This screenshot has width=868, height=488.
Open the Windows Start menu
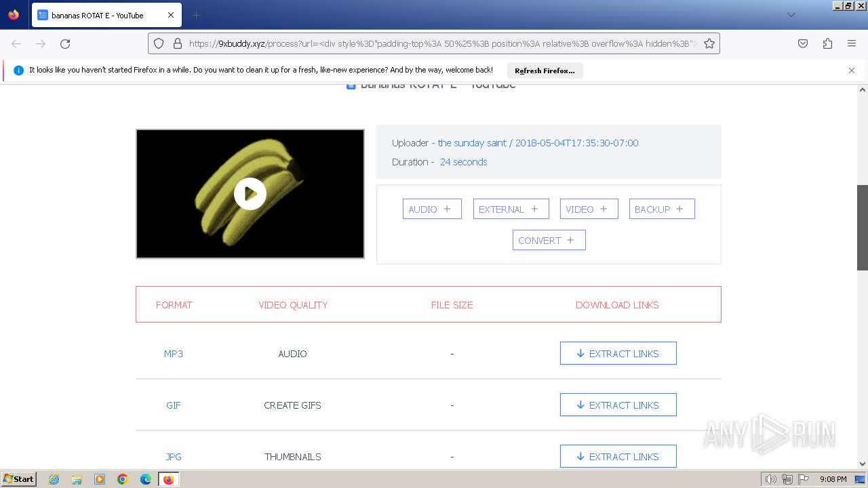click(19, 479)
